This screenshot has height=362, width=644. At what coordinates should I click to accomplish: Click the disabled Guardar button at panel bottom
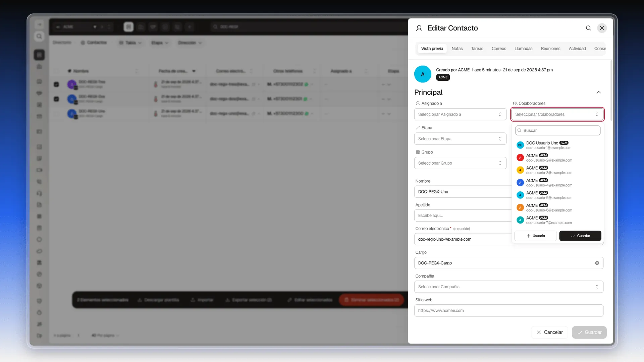coord(589,333)
